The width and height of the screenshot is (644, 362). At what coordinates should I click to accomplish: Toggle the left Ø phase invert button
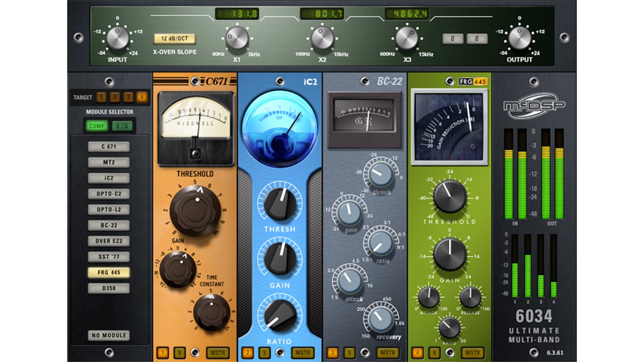453,39
